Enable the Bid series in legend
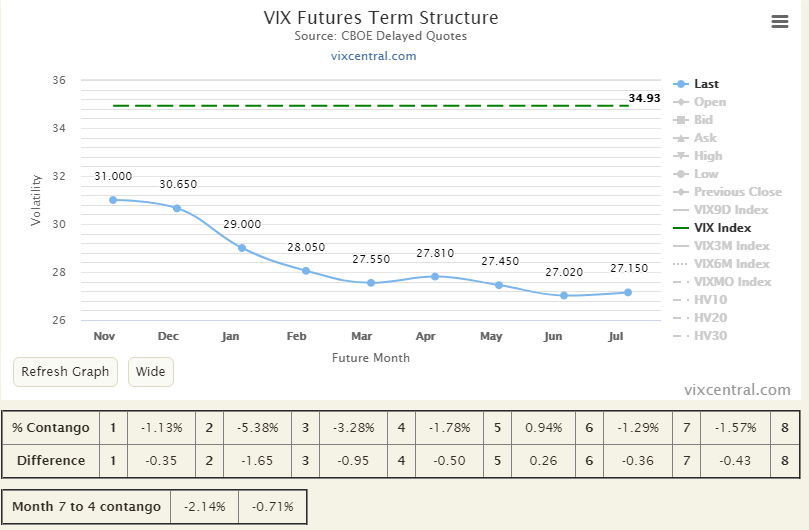The width and height of the screenshot is (809, 530). tap(704, 120)
